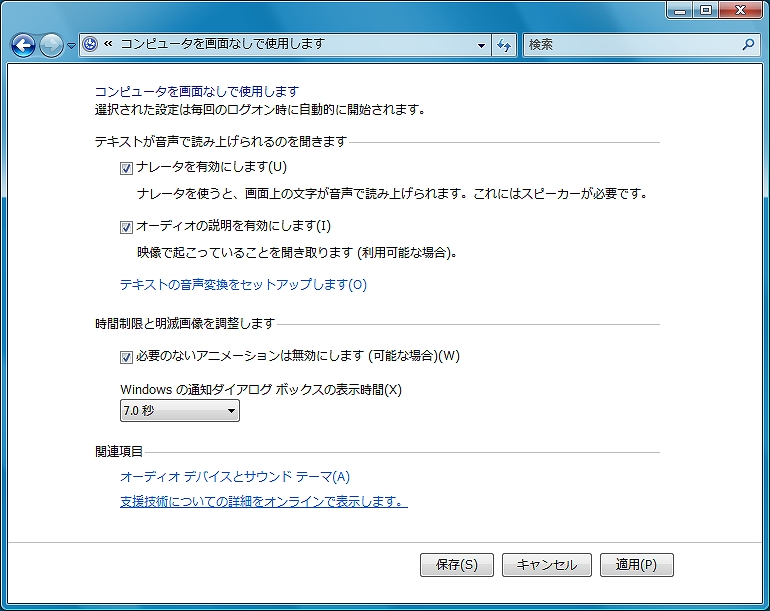This screenshot has height=611, width=770.
Task: Uncheck 必要のないアニメーションは無効にします checkbox
Action: pos(126,357)
